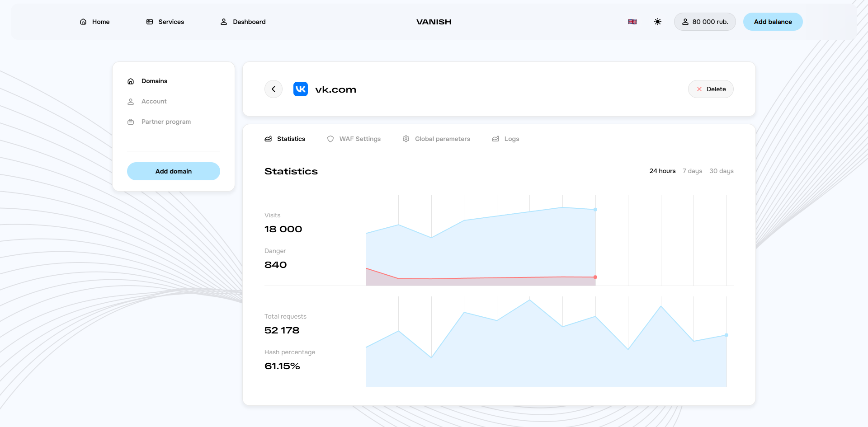Click the Add domain button
The width and height of the screenshot is (868, 427).
coord(174,171)
